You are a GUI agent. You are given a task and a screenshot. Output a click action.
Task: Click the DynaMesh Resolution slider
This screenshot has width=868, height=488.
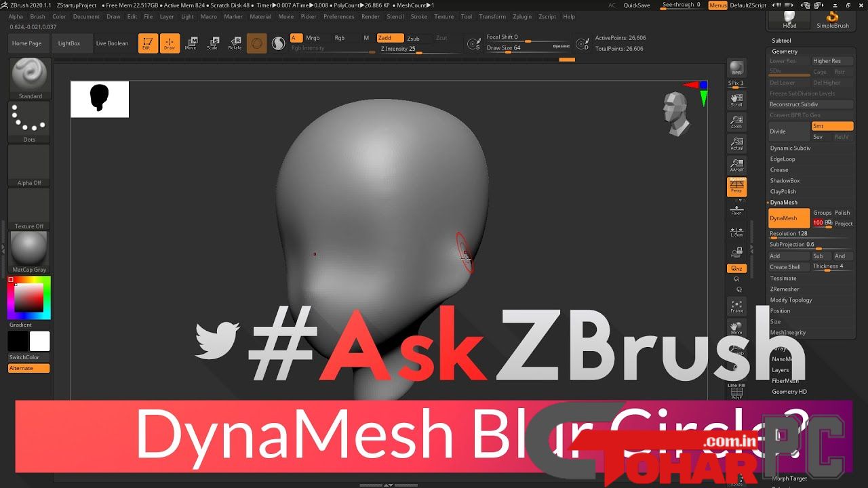coord(810,234)
